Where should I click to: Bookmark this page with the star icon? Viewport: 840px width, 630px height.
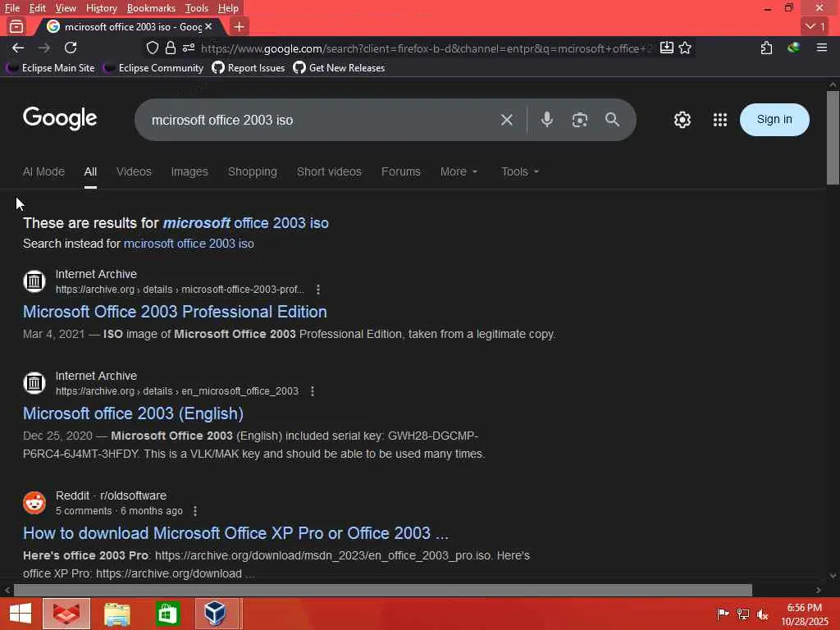click(x=685, y=48)
